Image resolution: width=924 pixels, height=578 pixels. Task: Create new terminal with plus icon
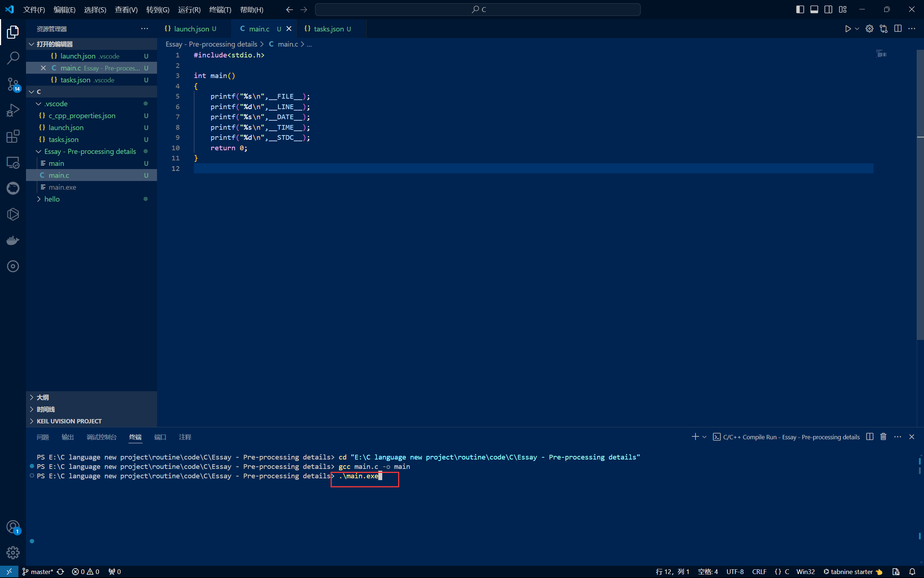tap(695, 436)
